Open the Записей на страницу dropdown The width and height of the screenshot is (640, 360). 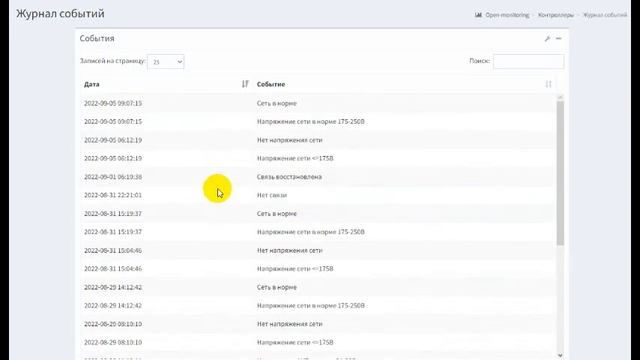166,62
